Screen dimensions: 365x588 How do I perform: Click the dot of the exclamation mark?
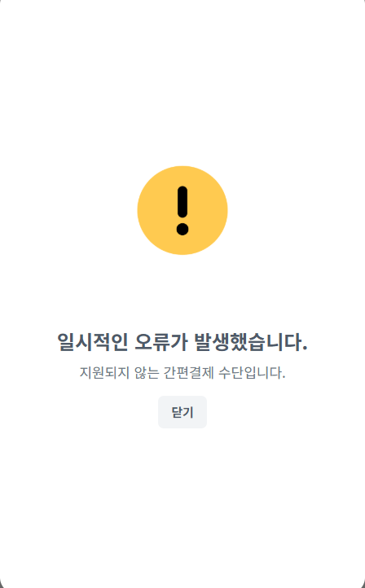182,229
